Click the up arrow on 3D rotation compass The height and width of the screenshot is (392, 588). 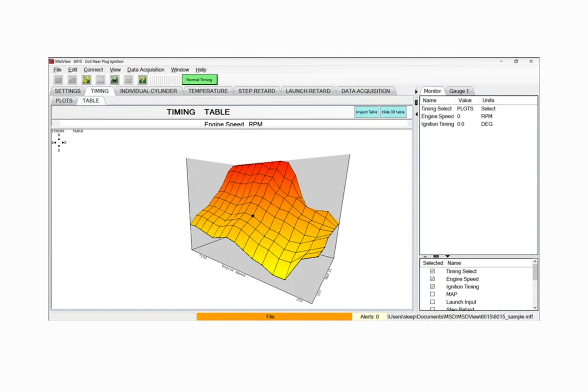(x=59, y=139)
